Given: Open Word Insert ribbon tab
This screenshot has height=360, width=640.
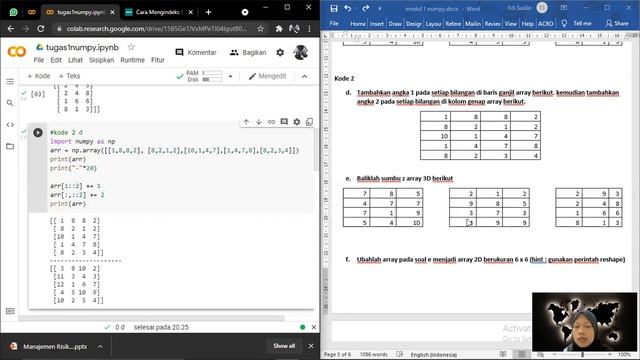Looking at the screenshot, I should pyautogui.click(x=376, y=24).
